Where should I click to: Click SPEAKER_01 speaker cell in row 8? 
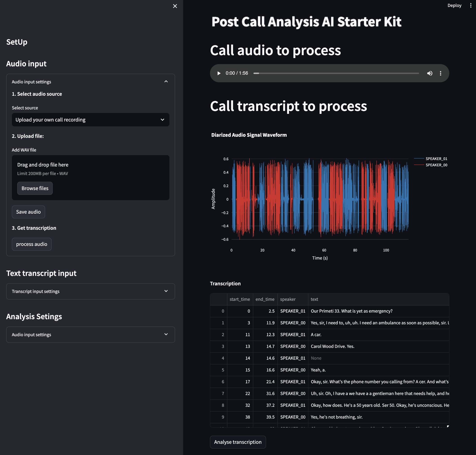click(x=293, y=405)
